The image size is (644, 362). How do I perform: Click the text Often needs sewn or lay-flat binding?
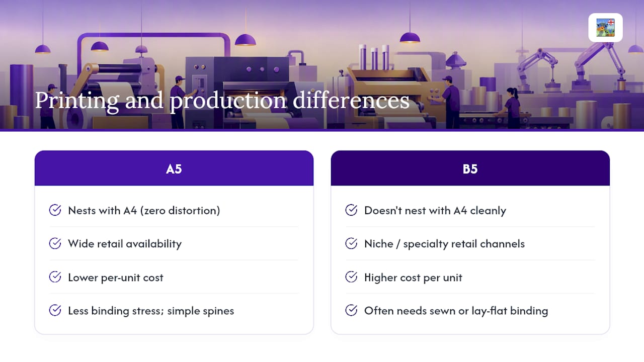point(456,311)
